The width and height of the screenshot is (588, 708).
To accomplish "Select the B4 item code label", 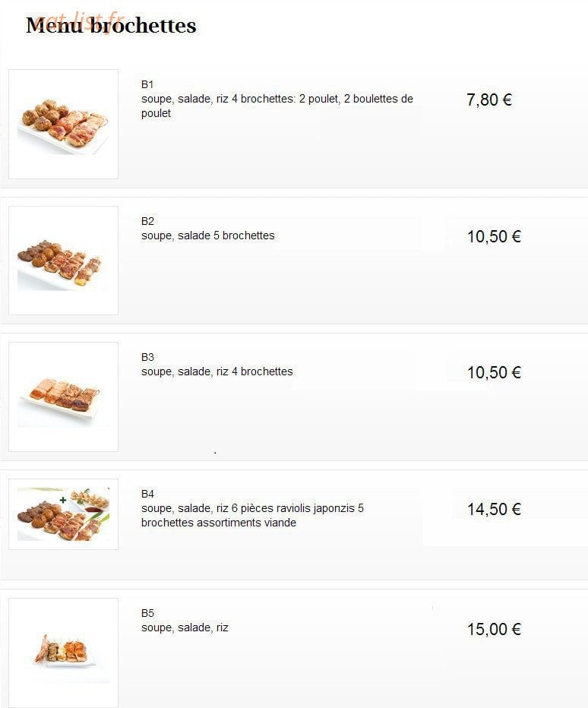I will click(x=147, y=494).
